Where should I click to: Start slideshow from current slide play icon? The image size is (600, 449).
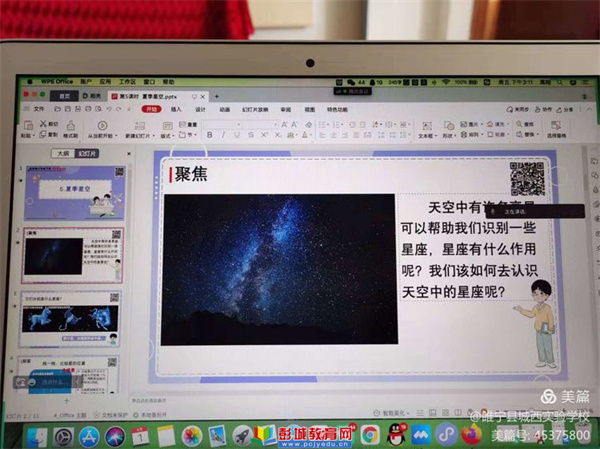click(102, 125)
